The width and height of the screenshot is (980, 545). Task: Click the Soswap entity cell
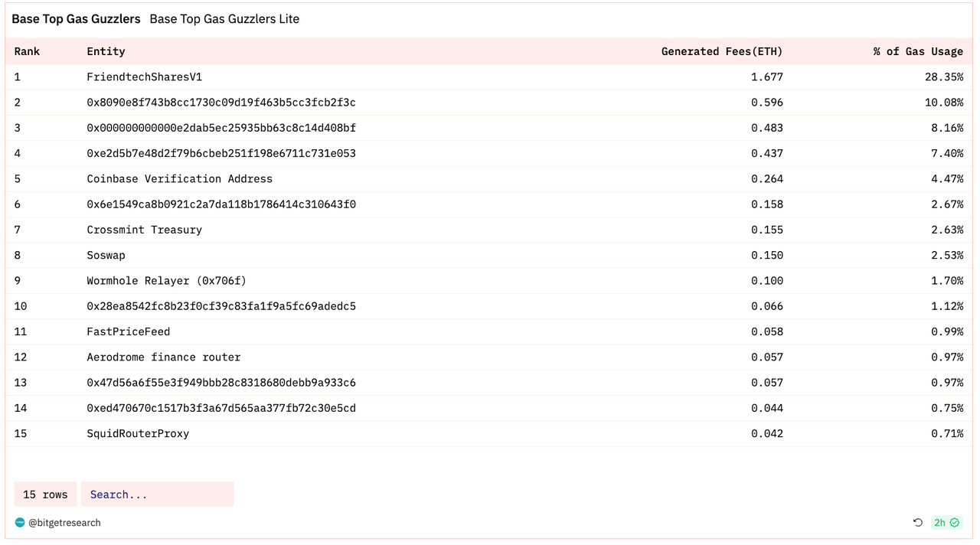(x=106, y=255)
